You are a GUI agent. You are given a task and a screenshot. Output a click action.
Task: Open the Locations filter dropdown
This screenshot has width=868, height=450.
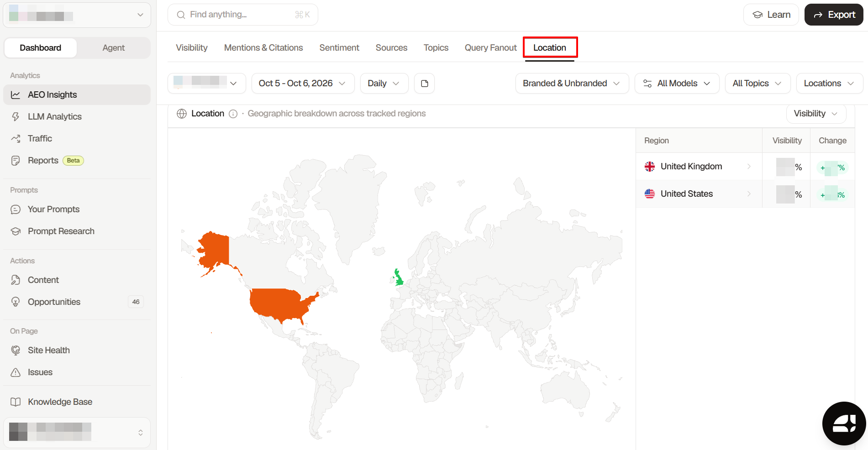coord(829,84)
